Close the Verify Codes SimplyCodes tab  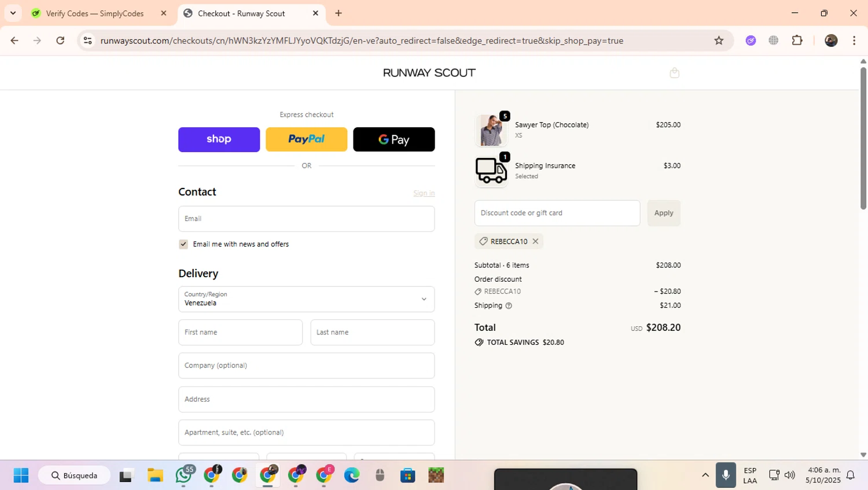pyautogui.click(x=164, y=13)
